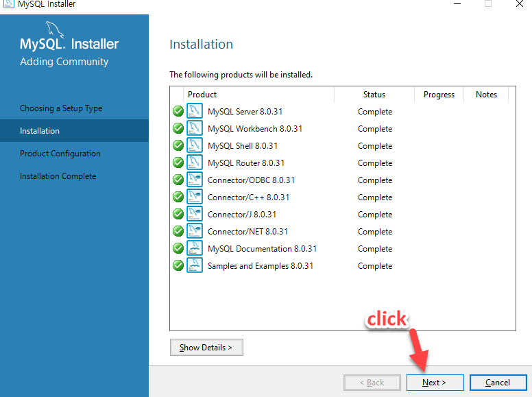Click the MySQL Shell 8.0.31 product icon
This screenshot has height=397, width=532.
[x=195, y=145]
